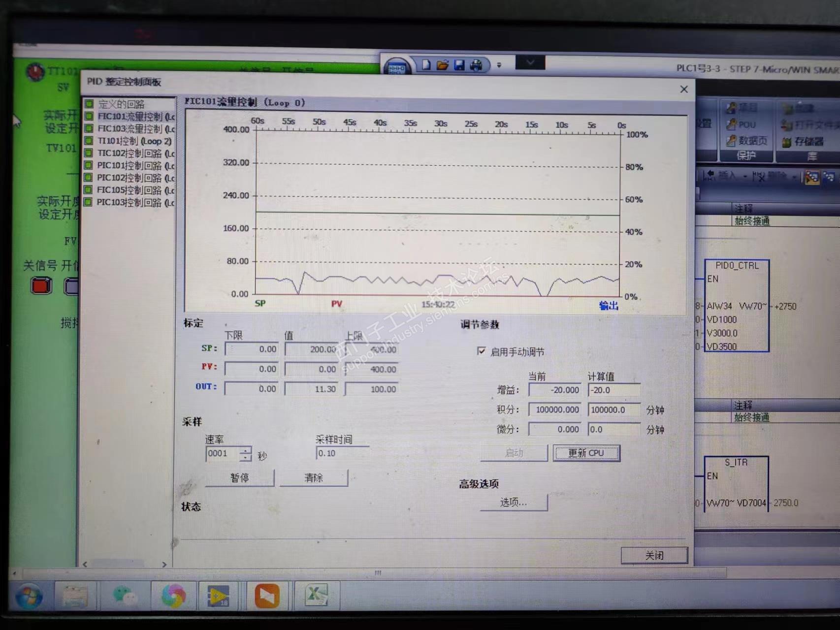Select FIC101流量控制 loop in the list

(136, 117)
